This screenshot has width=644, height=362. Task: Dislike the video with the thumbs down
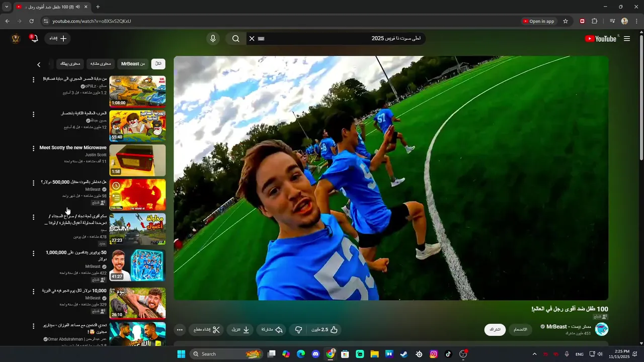(298, 330)
